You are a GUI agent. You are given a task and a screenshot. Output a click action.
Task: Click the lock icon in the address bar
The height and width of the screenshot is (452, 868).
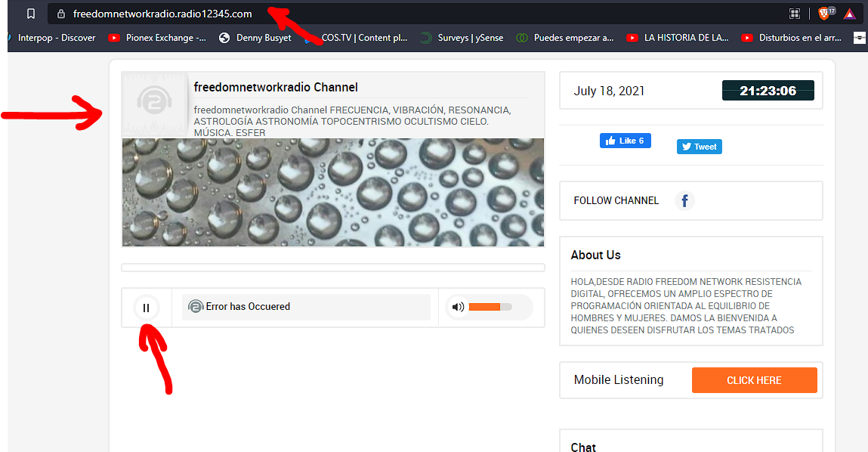click(x=61, y=14)
